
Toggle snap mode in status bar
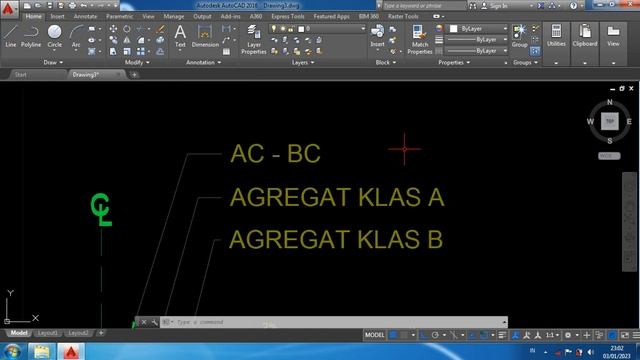point(404,335)
